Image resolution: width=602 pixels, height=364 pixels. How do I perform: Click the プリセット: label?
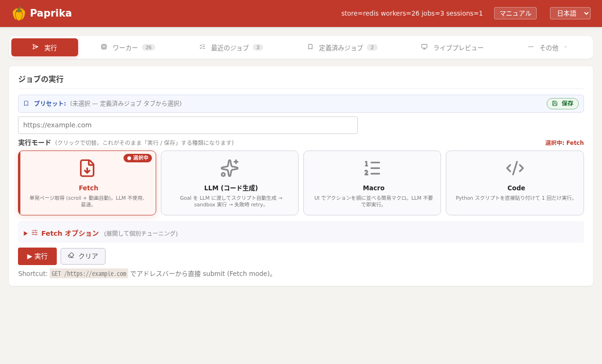coord(50,104)
